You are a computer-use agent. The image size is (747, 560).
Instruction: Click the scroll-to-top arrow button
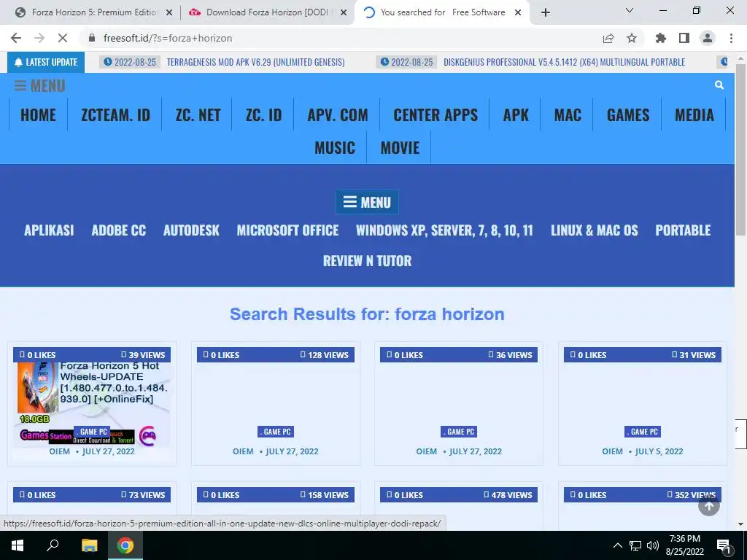709,506
